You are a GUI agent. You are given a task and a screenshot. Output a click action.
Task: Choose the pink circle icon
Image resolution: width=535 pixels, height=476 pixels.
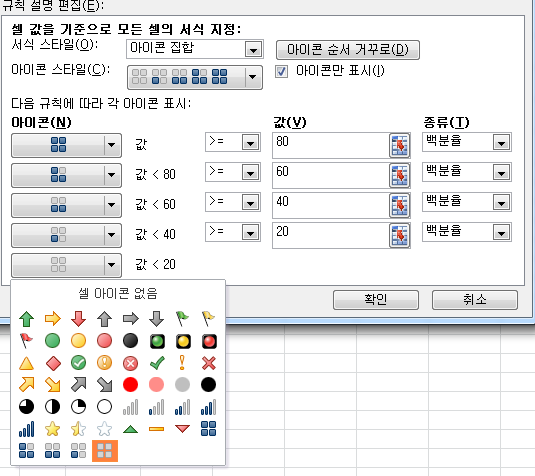(157, 385)
